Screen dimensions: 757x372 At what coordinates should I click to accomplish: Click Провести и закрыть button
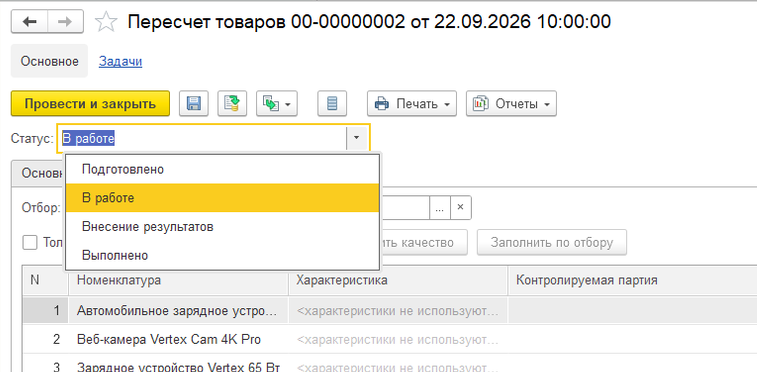[90, 103]
